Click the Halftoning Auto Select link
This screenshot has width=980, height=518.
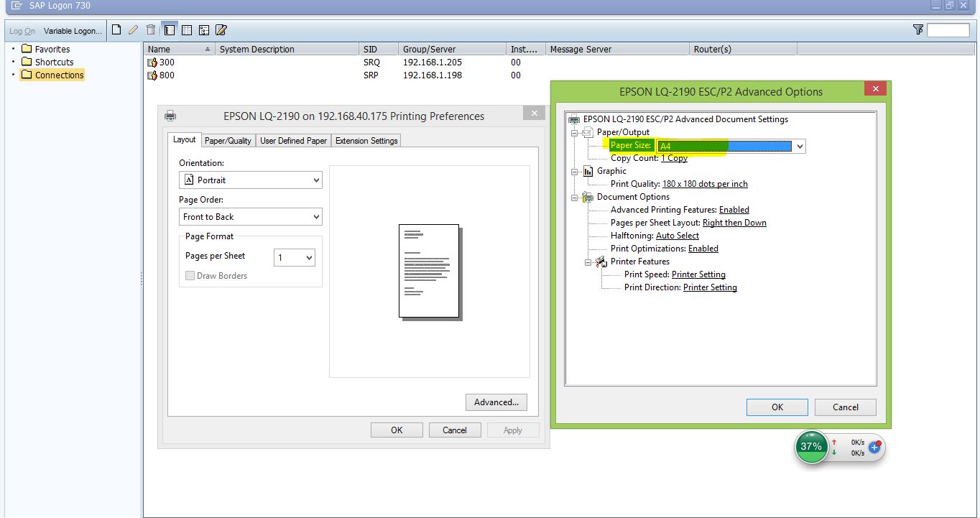pos(678,236)
